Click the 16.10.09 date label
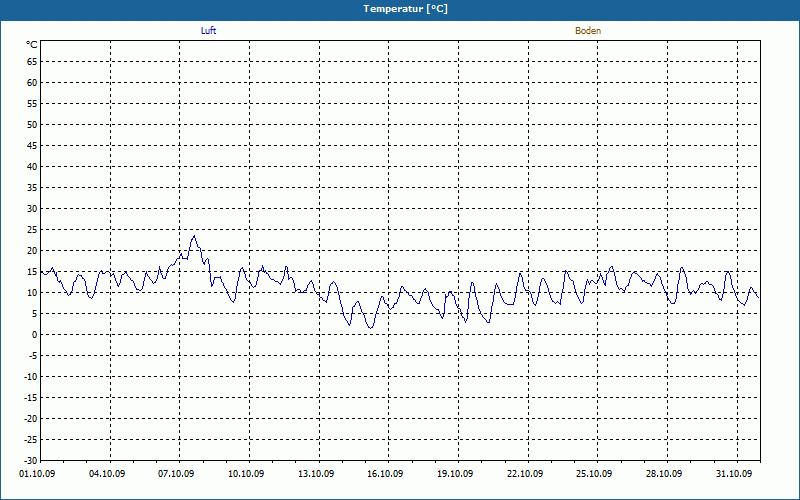 (x=385, y=474)
